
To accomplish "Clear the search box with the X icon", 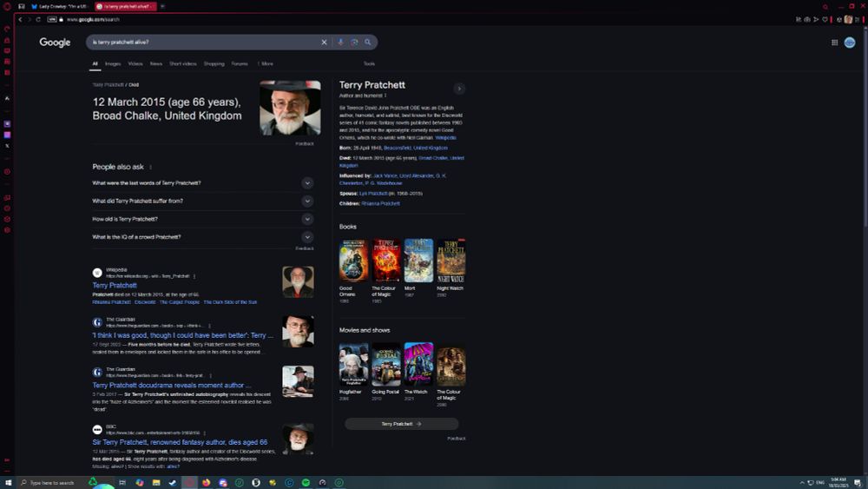I will tap(324, 42).
